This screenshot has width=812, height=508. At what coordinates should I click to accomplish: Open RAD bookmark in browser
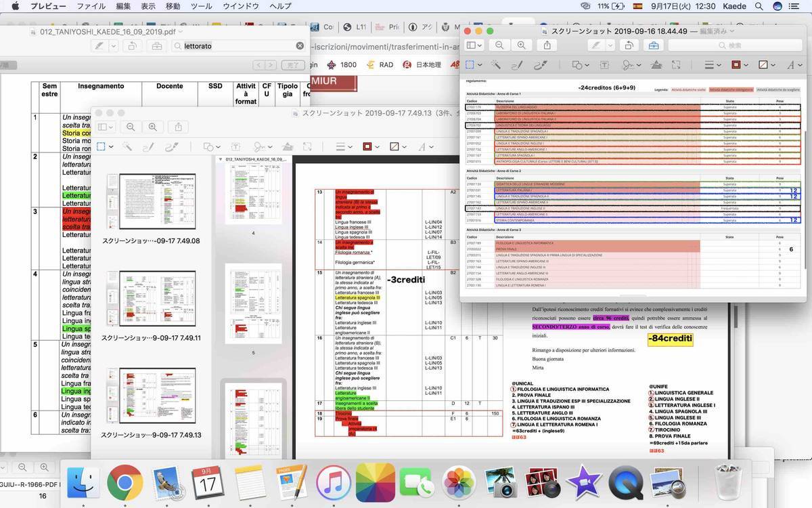(x=380, y=65)
